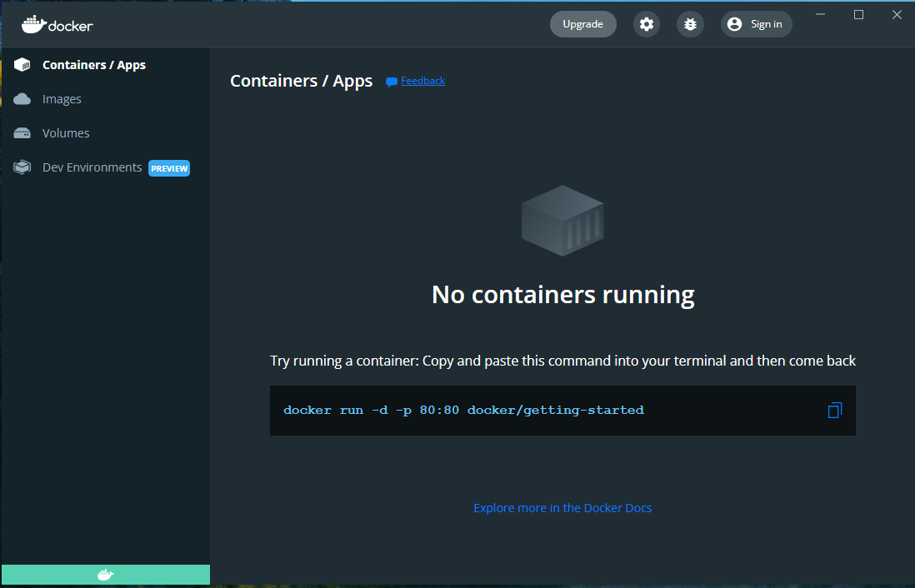Click the Containers / Apps page title

[x=301, y=81]
